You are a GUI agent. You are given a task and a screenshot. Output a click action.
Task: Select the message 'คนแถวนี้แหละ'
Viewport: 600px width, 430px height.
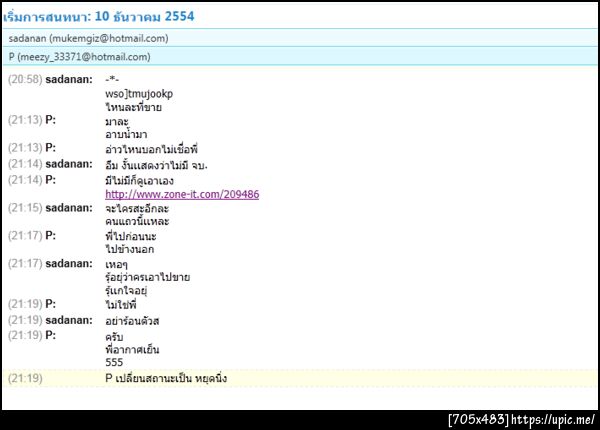click(x=137, y=221)
